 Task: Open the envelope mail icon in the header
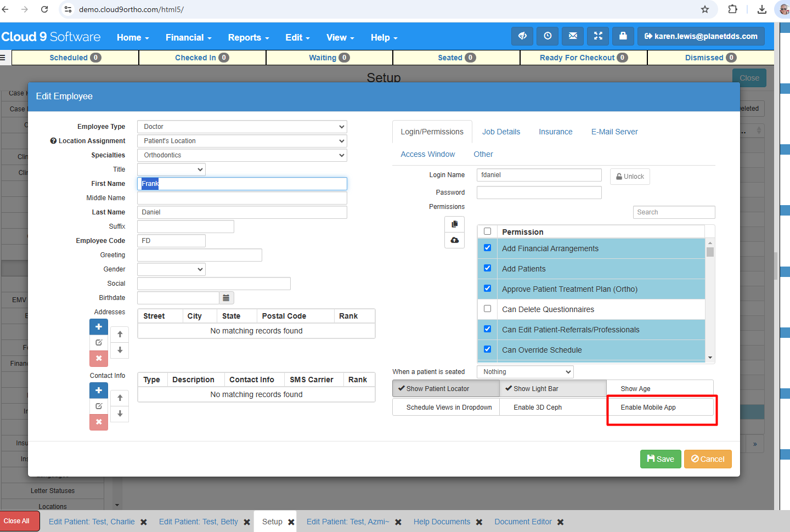(573, 36)
